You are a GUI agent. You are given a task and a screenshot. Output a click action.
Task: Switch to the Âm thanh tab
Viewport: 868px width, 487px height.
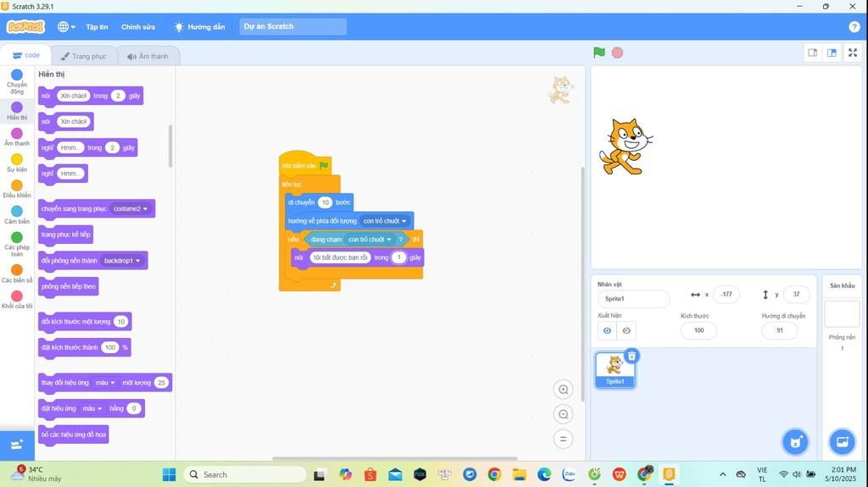click(x=147, y=56)
